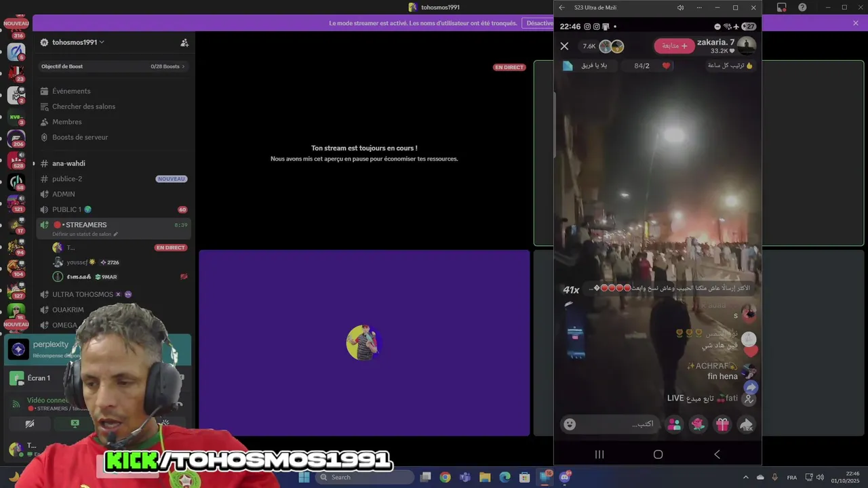Go back in the S23 Ultra phone window
868x488 pixels.
click(561, 7)
